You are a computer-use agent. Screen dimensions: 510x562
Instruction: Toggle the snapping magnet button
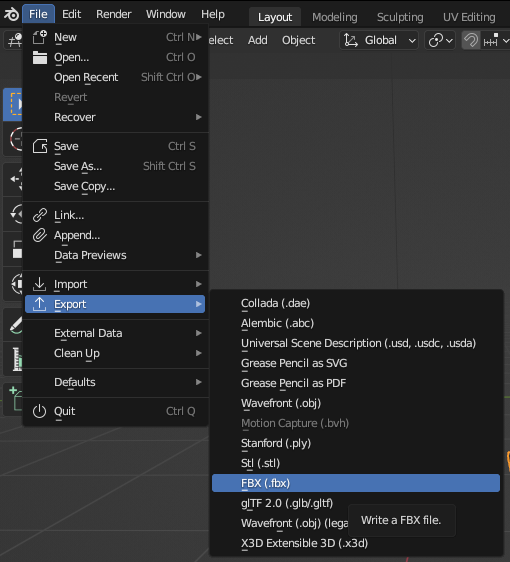coord(471,40)
